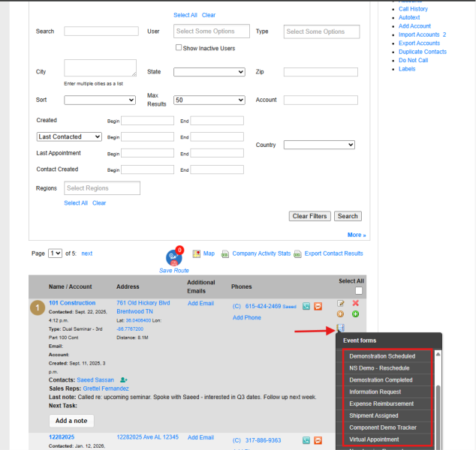
Task: Click the Company Activity Stats spreadsheet icon
Action: pyautogui.click(x=225, y=253)
